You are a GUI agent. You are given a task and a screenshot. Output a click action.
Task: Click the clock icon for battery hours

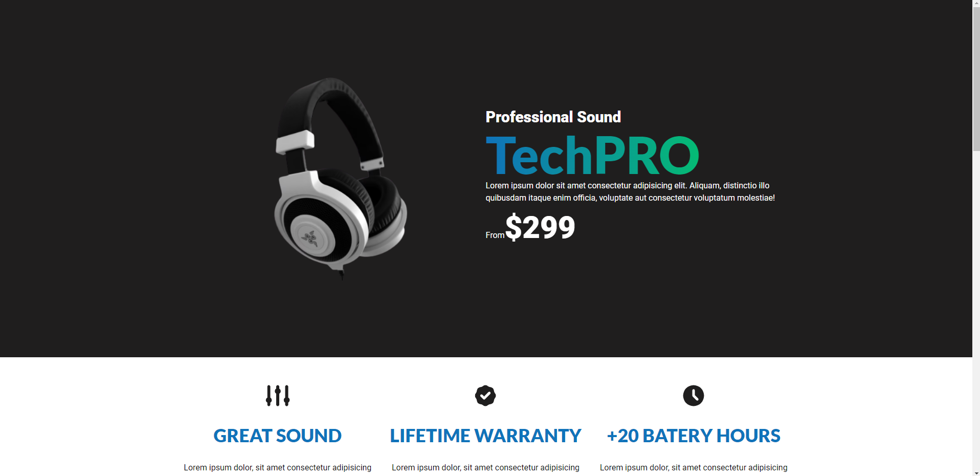point(694,396)
